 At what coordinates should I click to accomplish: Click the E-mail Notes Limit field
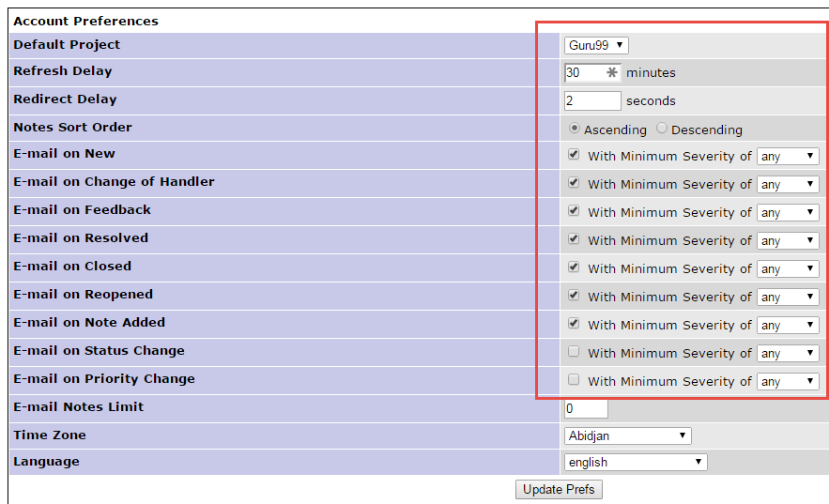[586, 408]
